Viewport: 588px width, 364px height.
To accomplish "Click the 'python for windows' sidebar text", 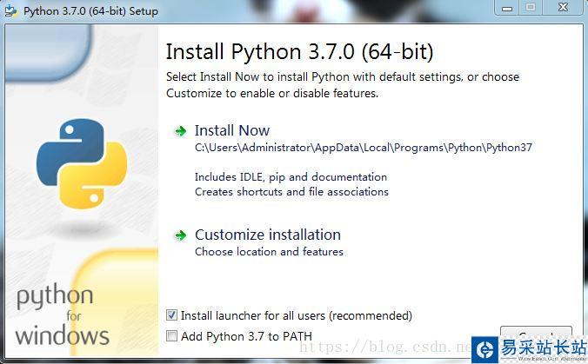I will [x=63, y=315].
